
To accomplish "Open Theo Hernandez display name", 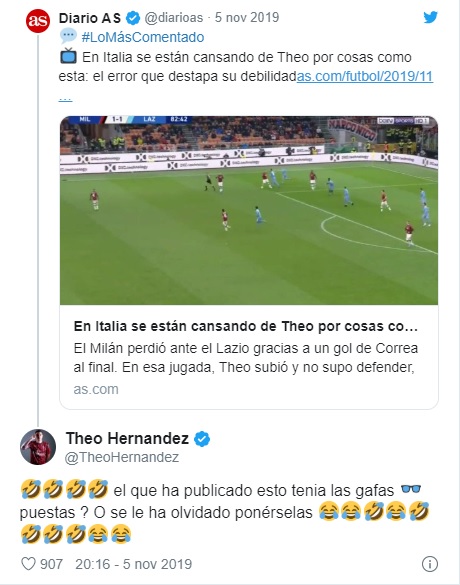I will click(x=127, y=438).
